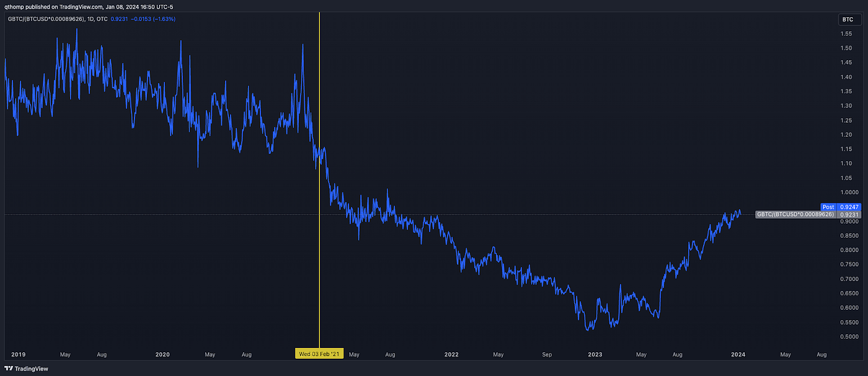Click the 0.9231 last price label

tap(849, 215)
